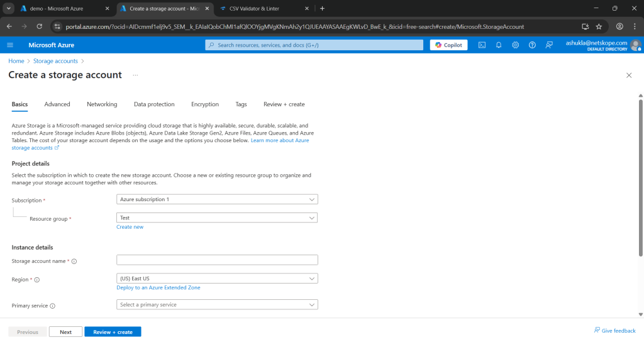Open the ellipsis menu next to page title

tap(136, 75)
